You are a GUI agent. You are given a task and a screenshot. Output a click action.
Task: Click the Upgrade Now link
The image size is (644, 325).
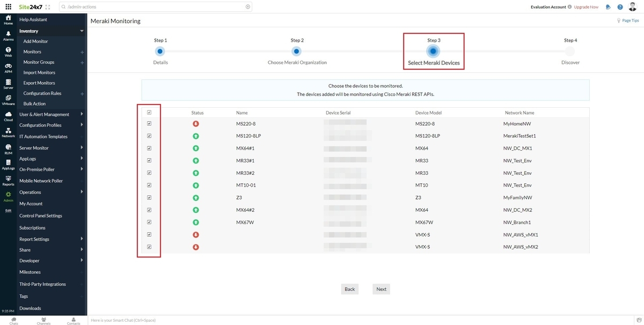[x=586, y=7]
